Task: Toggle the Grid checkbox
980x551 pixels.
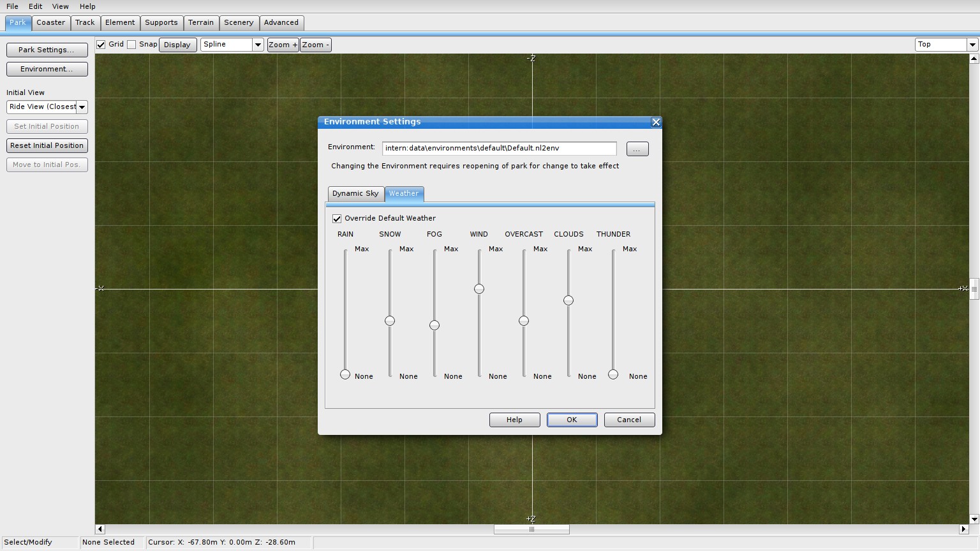Action: click(x=101, y=45)
